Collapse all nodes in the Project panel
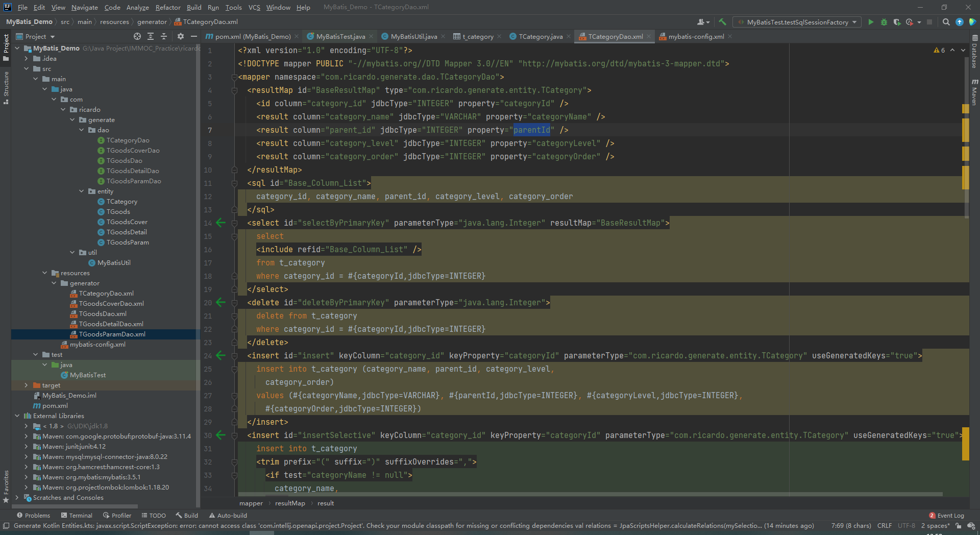Screen dimensions: 980x535 [164, 36]
